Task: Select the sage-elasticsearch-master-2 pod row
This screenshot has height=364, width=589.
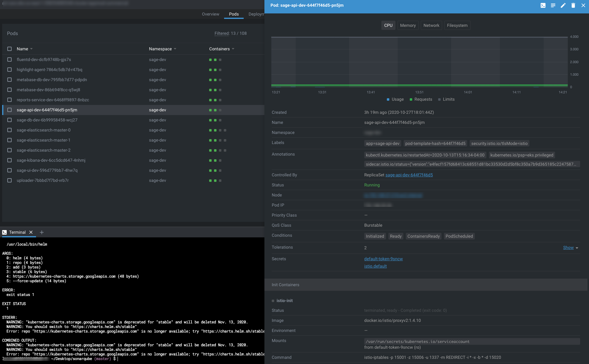Action: click(x=133, y=150)
